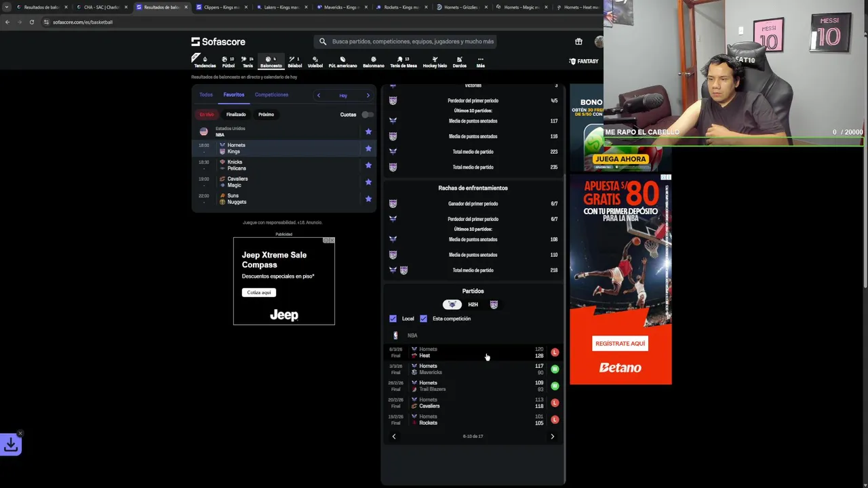Open the Hornets vs Trail Blazers result
The height and width of the screenshot is (488, 868).
pos(473,386)
